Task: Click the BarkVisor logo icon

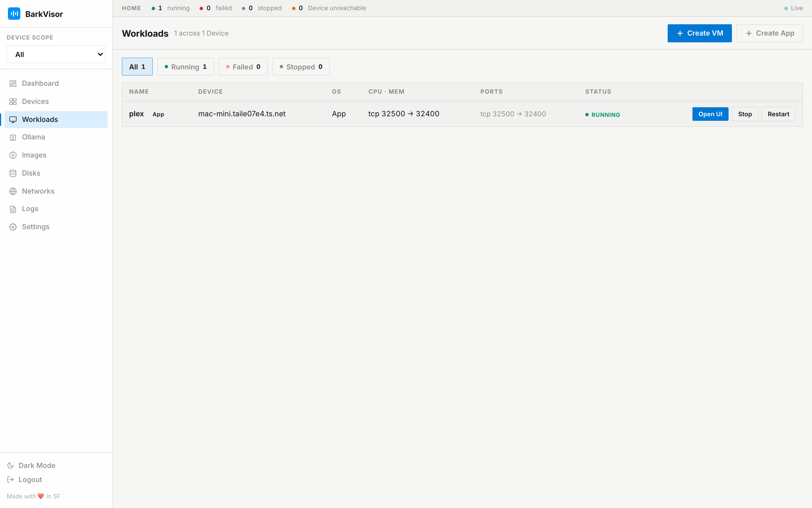Action: 14,14
